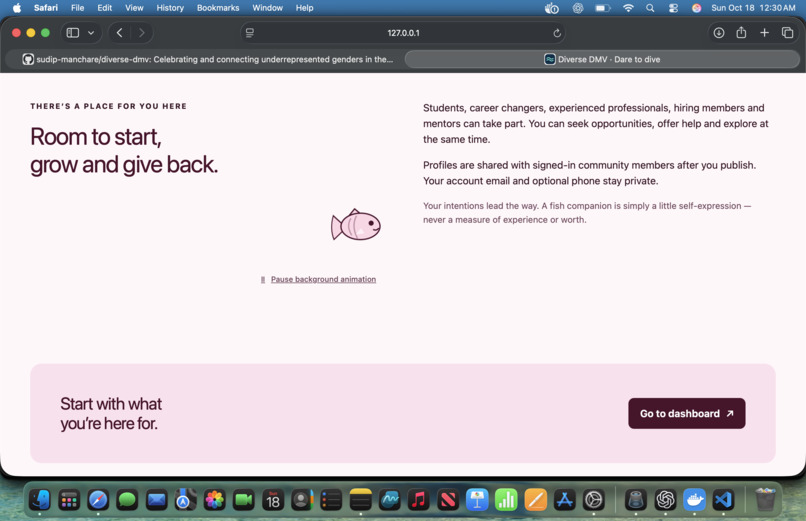Screen dimensions: 806x521
Task: Open the Help menu
Action: [x=304, y=8]
